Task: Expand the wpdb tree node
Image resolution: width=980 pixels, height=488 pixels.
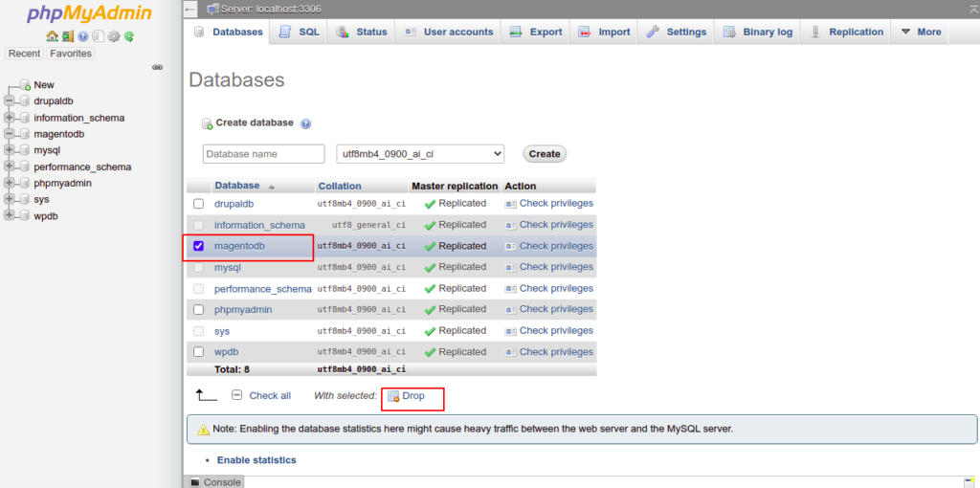Action: (9, 216)
